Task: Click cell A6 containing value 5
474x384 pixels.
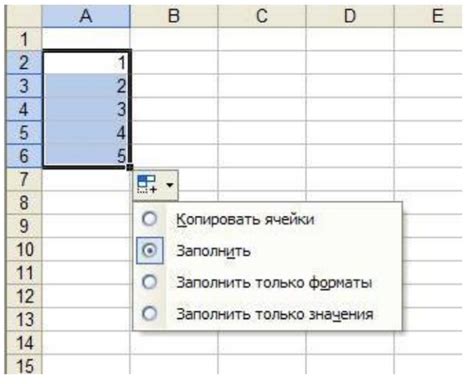Action: point(86,155)
